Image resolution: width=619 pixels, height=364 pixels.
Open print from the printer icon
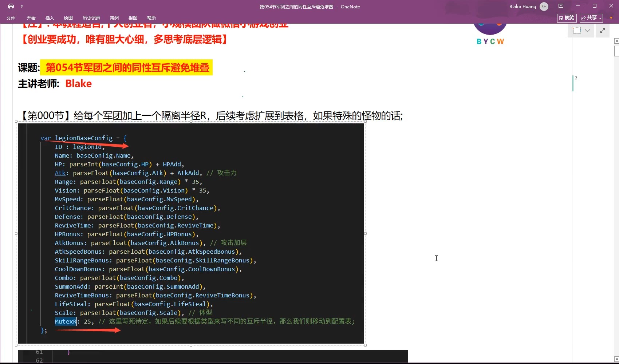(11, 6)
